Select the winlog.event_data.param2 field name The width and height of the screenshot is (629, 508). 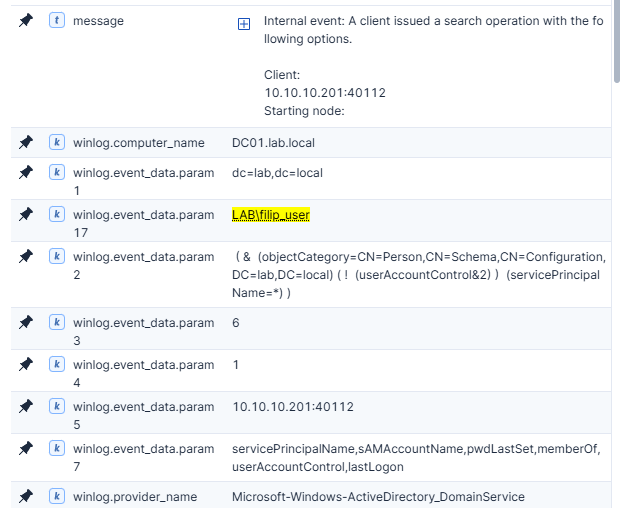pyautogui.click(x=143, y=266)
